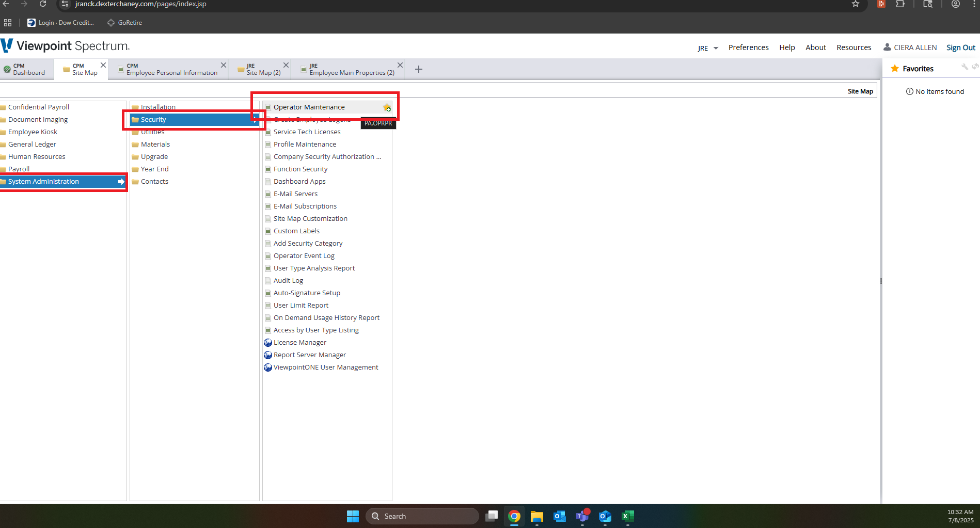Add Operator Maintenance to favorites via star icon
Viewport: 980px width, 528px height.
point(387,107)
